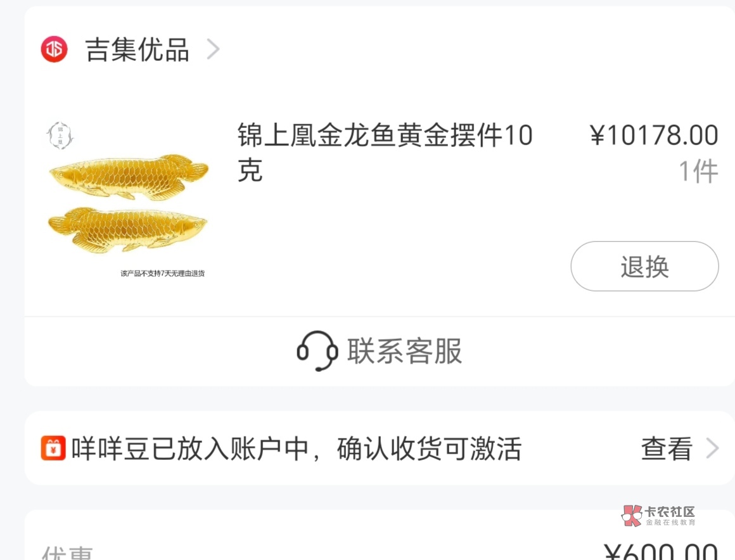Open the 吉集优品 store page

pyautogui.click(x=137, y=49)
